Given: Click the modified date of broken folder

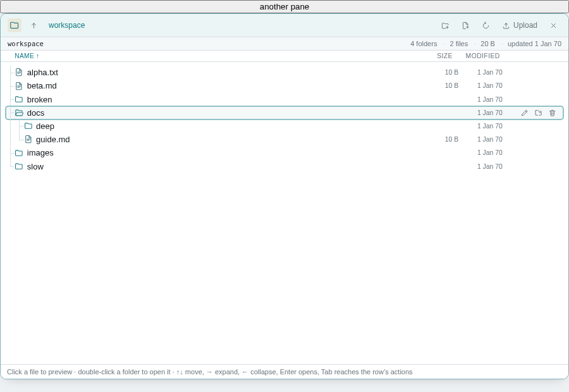Looking at the screenshot, I should click(490, 99).
